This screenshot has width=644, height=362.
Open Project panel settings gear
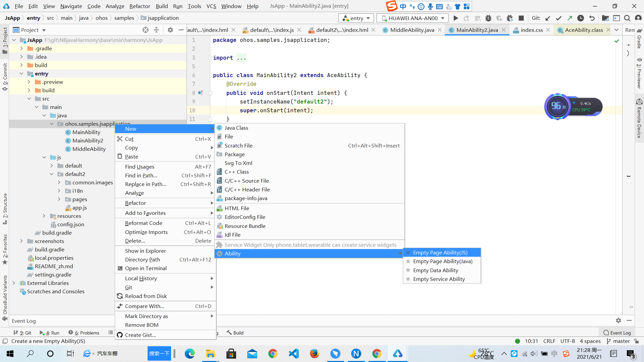click(170, 30)
